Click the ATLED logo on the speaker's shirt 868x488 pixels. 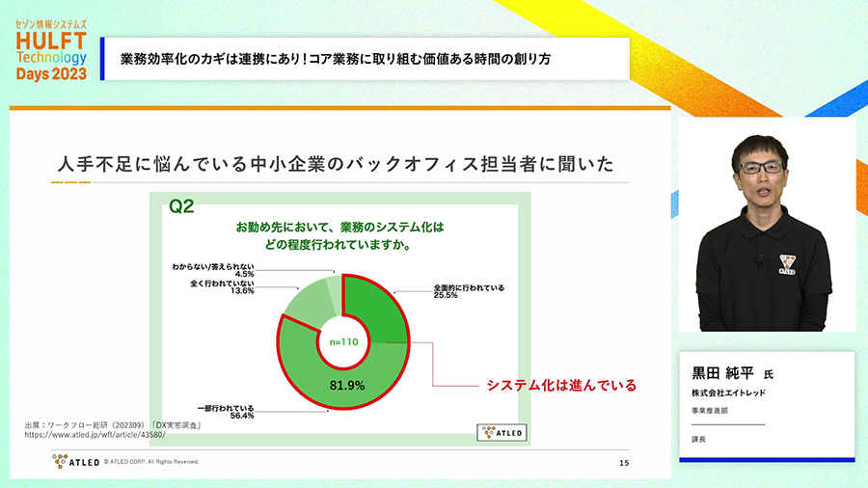(x=789, y=264)
